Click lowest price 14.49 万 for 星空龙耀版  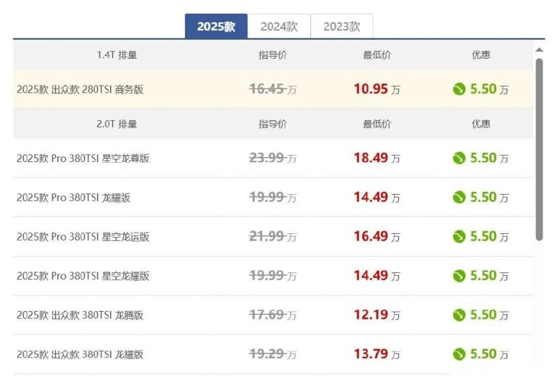tap(377, 276)
